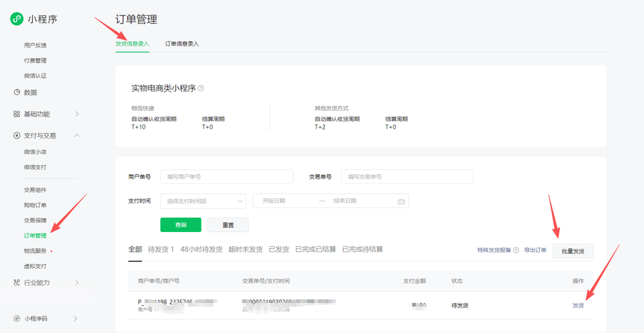Click the 特殊发货报备 link
Viewport: 644px width, 333px height.
pyautogui.click(x=494, y=250)
